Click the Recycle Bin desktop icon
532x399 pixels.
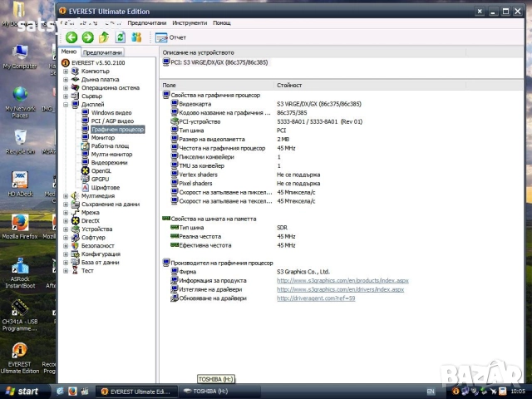(20, 142)
